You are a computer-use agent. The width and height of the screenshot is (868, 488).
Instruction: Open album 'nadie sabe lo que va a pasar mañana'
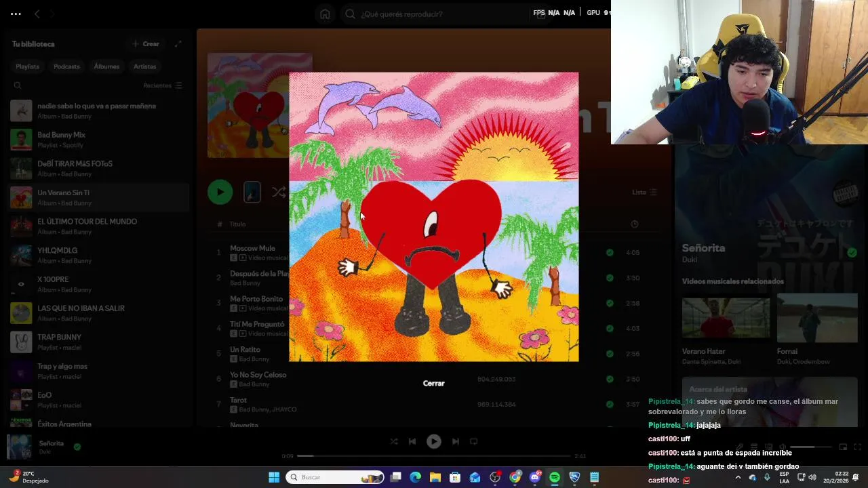(x=98, y=110)
